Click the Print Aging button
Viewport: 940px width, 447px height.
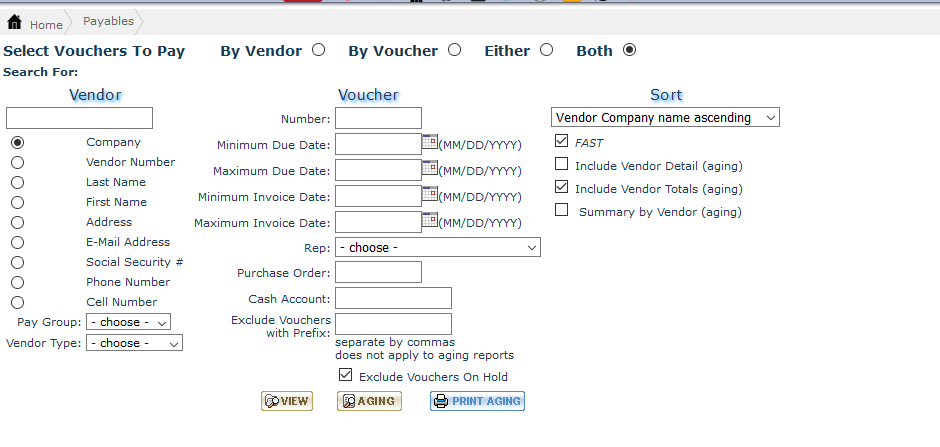pyautogui.click(x=477, y=401)
